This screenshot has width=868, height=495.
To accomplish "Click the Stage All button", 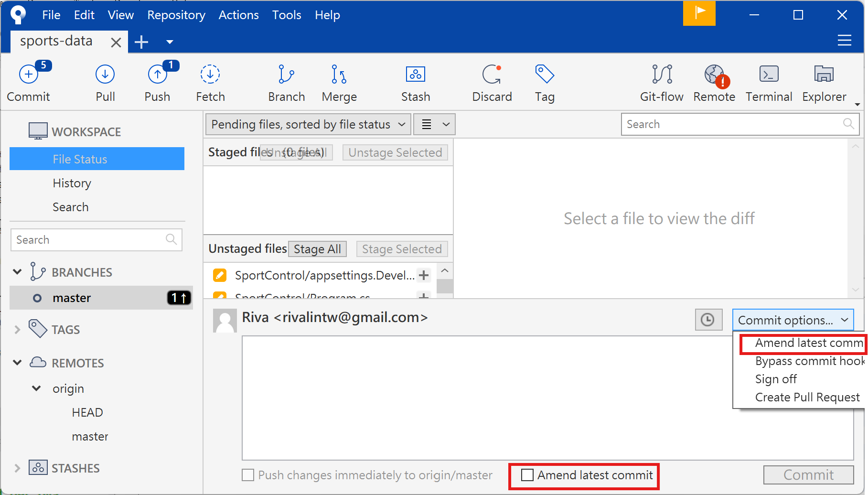I will click(x=317, y=249).
